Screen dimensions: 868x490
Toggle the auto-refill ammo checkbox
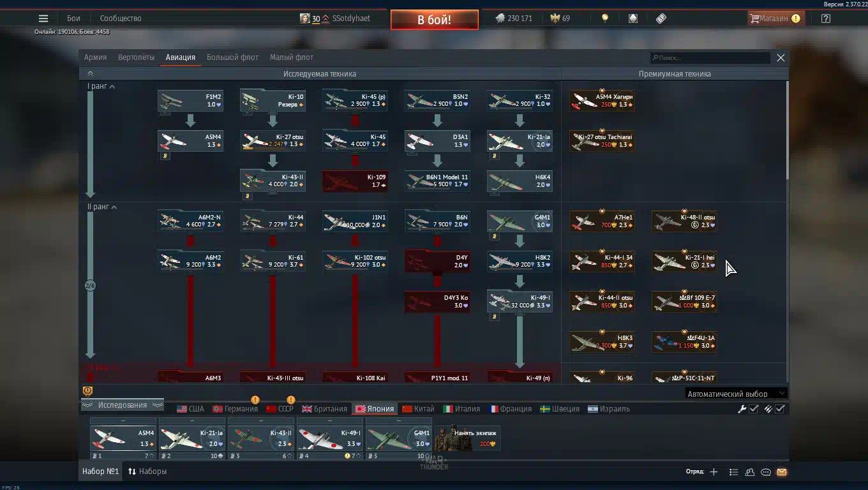pos(780,409)
